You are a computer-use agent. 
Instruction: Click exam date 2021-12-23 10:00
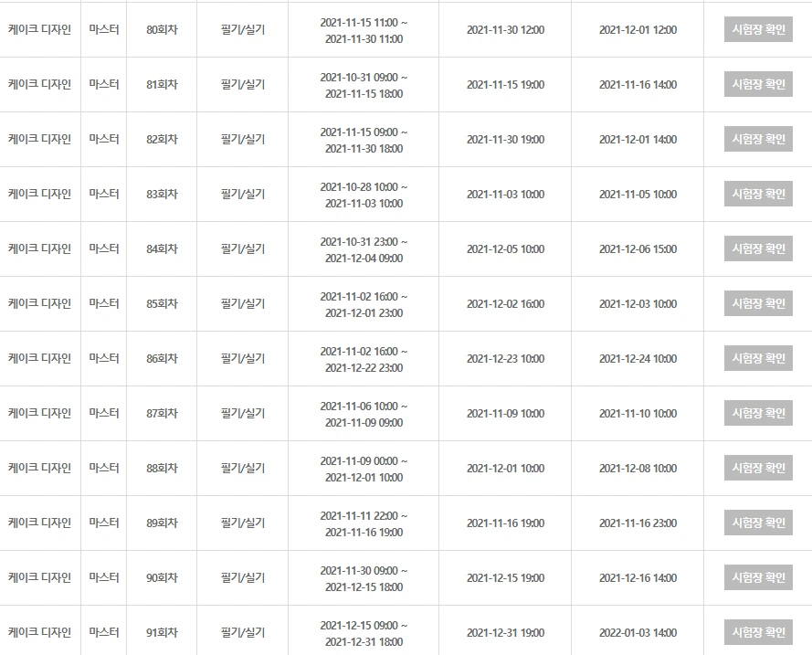[x=505, y=359]
